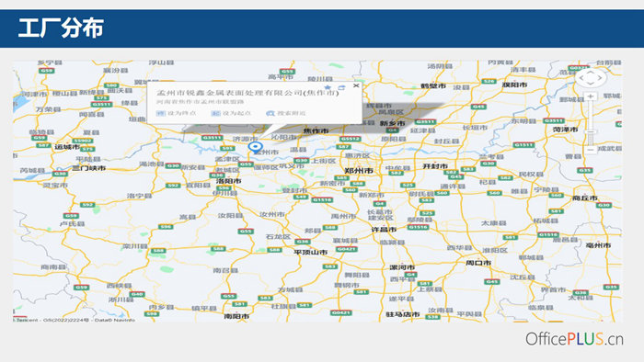Click the 郑州市 label on the map

pyautogui.click(x=359, y=171)
